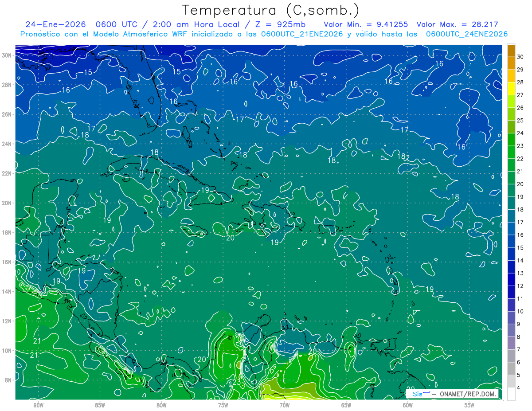Click the color legend value "4"
Screen dimensions: 532x411
tap(519, 388)
